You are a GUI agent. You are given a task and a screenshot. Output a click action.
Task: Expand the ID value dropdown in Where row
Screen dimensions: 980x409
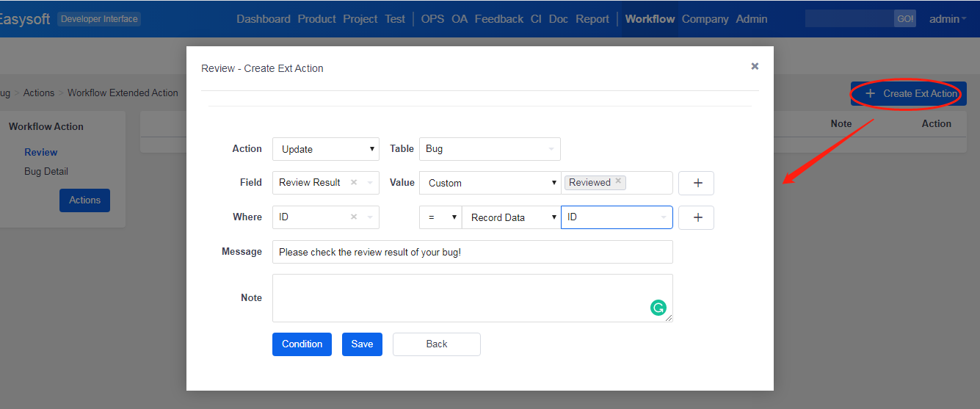point(617,217)
